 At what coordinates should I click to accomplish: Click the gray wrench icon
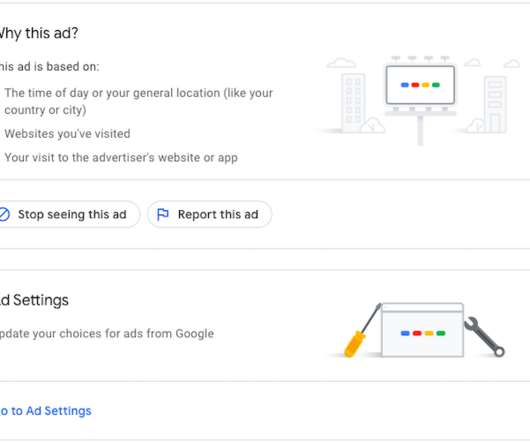[484, 337]
